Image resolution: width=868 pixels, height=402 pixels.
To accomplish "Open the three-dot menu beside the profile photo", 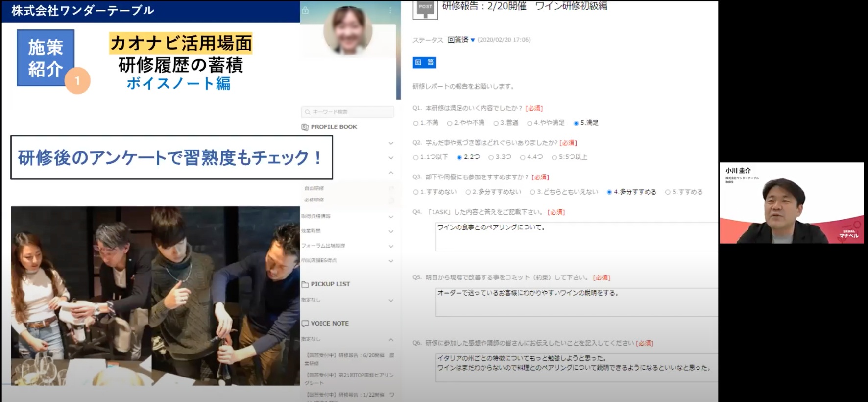I will pos(390,10).
